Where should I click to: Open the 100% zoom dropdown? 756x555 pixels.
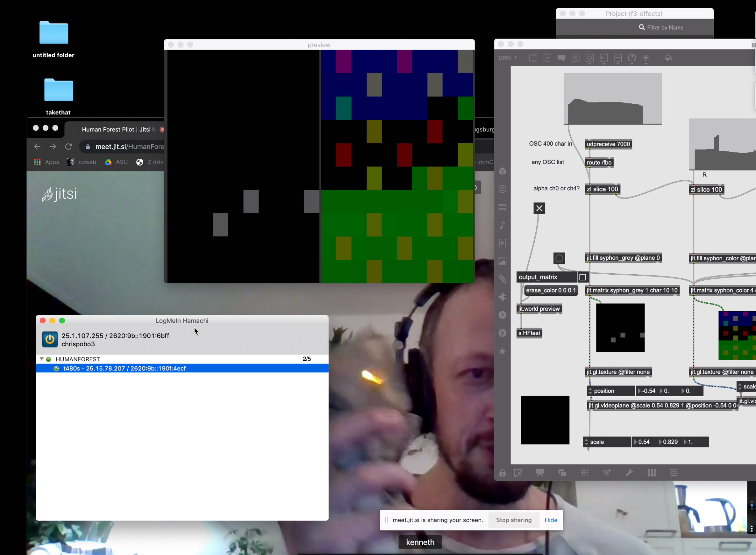coord(507,58)
